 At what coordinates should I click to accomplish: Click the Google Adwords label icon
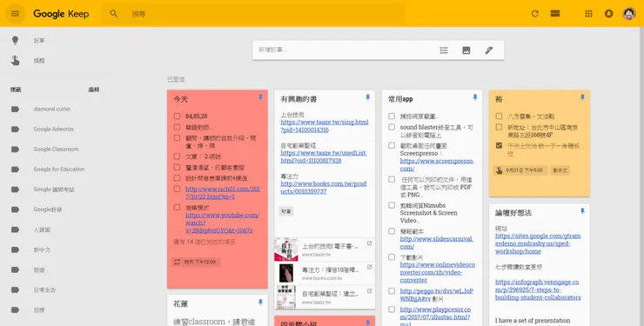pos(15,130)
